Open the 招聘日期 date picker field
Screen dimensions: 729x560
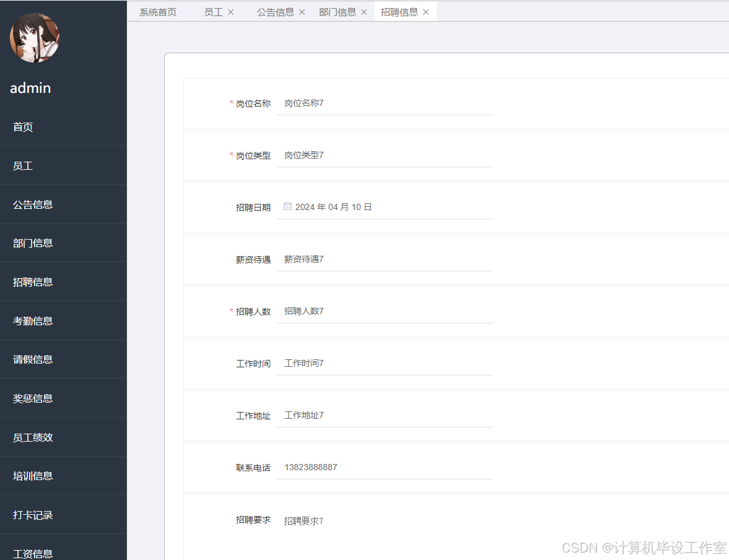[x=385, y=207]
